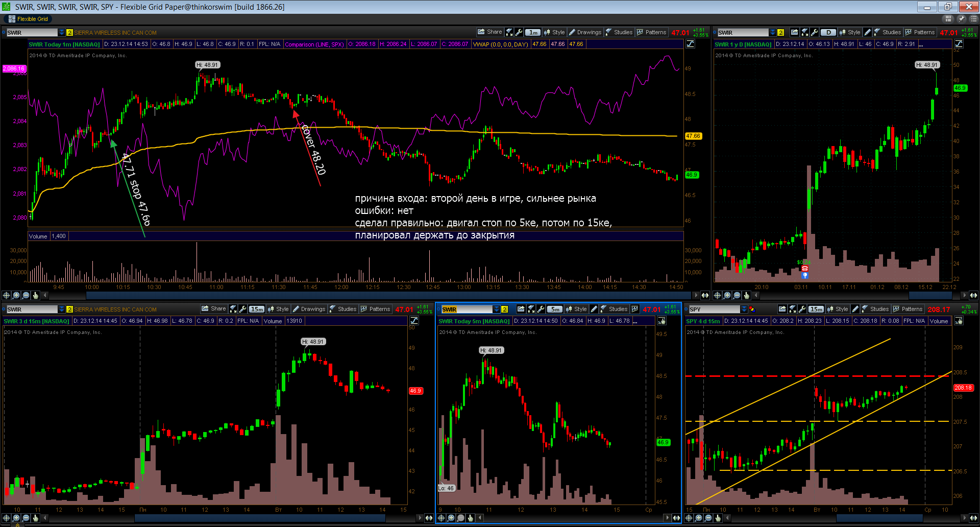This screenshot has width=980, height=527.
Task: Click share icon on daily chart toolbar
Action: coord(795,32)
